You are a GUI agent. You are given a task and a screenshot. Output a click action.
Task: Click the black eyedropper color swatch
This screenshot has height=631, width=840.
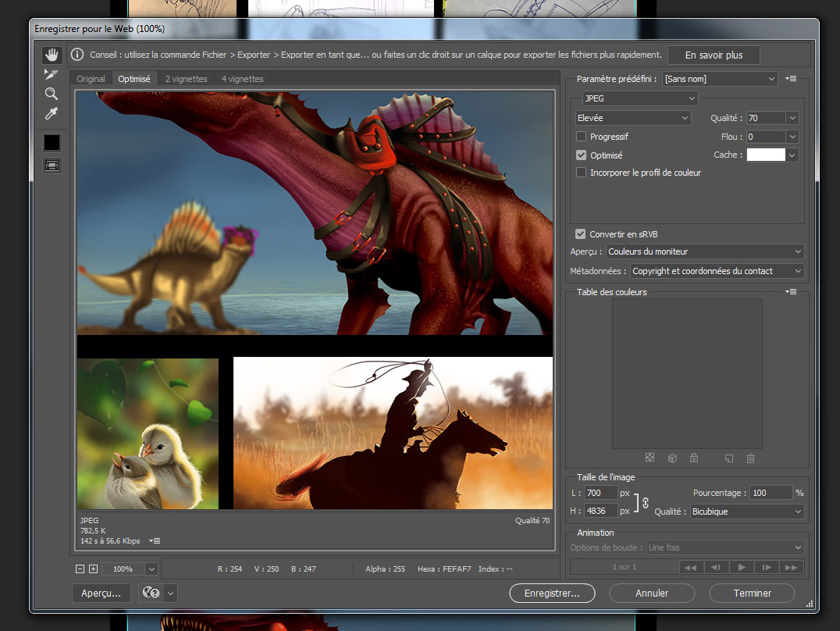[52, 142]
